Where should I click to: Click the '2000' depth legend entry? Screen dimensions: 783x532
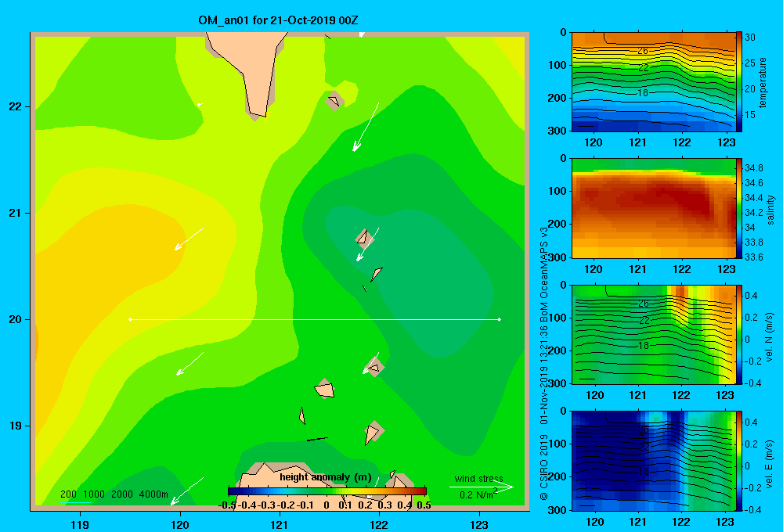pos(122,494)
